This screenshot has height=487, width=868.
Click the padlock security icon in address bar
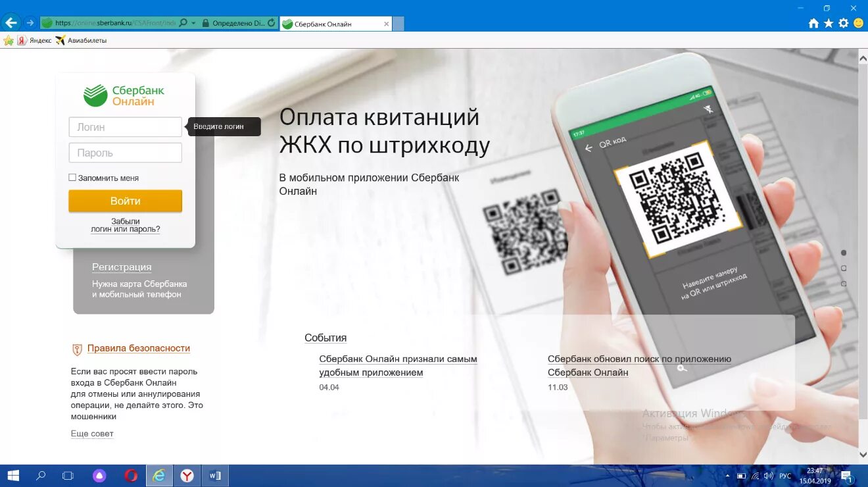pos(205,23)
